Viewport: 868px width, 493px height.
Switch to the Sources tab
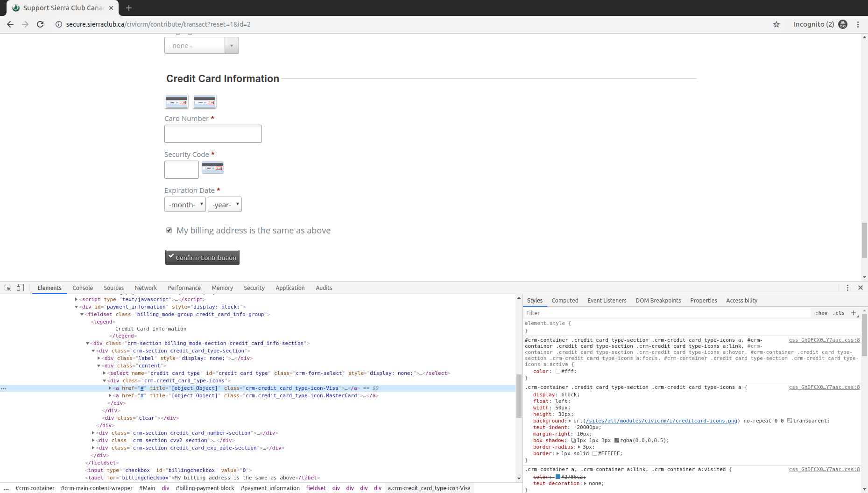coord(114,288)
